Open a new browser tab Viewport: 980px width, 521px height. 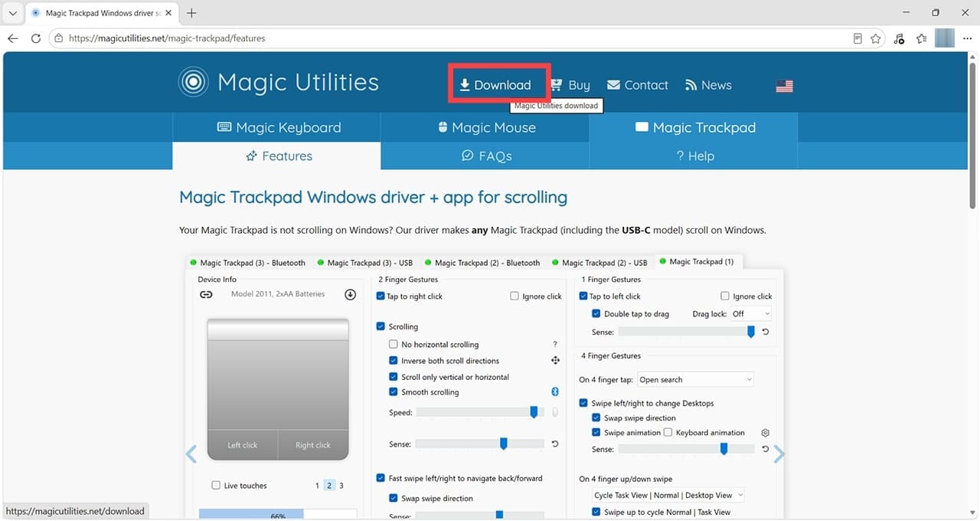[x=191, y=13]
